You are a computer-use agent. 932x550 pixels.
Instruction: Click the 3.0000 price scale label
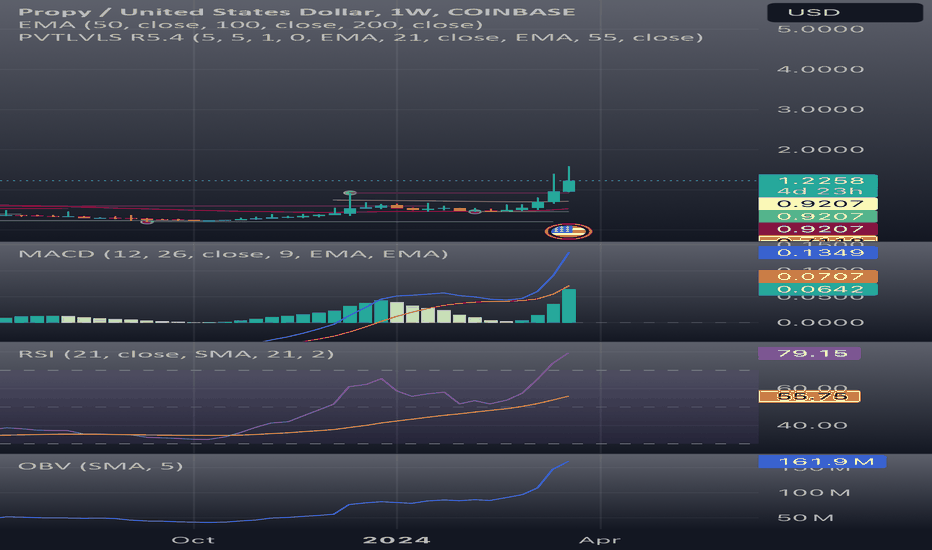(x=820, y=109)
